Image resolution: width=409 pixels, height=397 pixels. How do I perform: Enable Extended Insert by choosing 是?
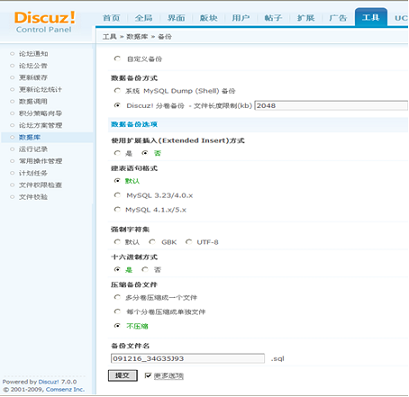117,153
